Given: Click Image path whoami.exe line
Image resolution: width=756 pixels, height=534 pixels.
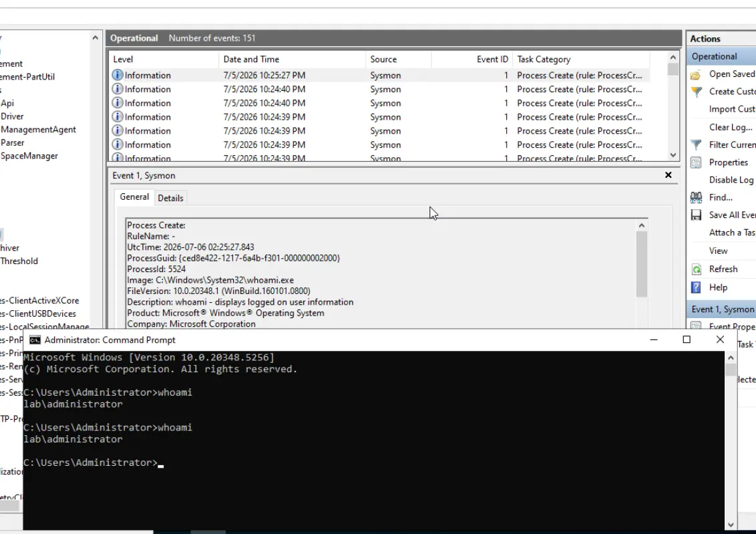Looking at the screenshot, I should 210,280.
